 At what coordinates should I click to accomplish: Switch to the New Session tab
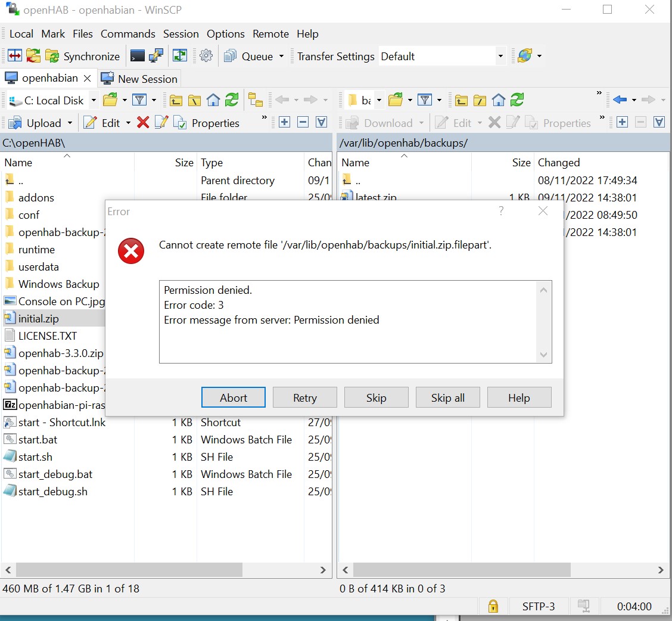click(139, 79)
